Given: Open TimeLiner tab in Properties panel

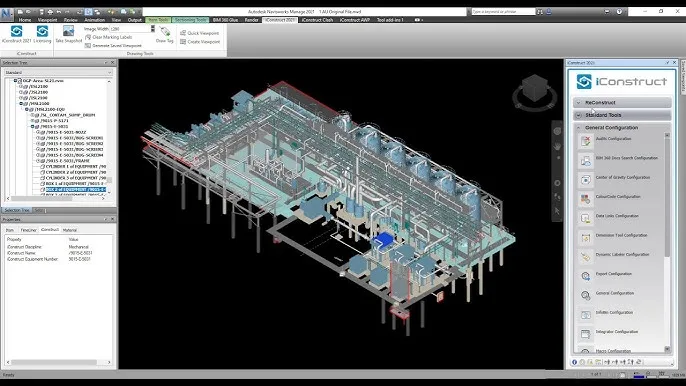Looking at the screenshot, I should pos(28,230).
